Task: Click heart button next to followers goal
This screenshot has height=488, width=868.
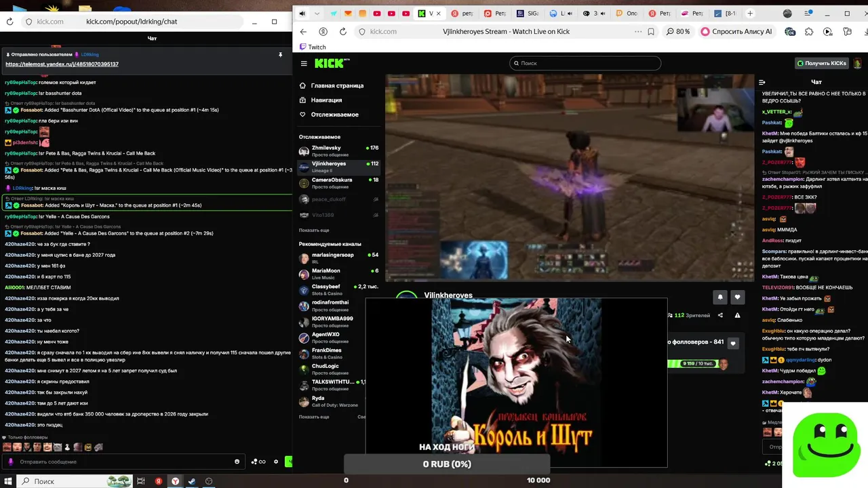Action: [732, 343]
